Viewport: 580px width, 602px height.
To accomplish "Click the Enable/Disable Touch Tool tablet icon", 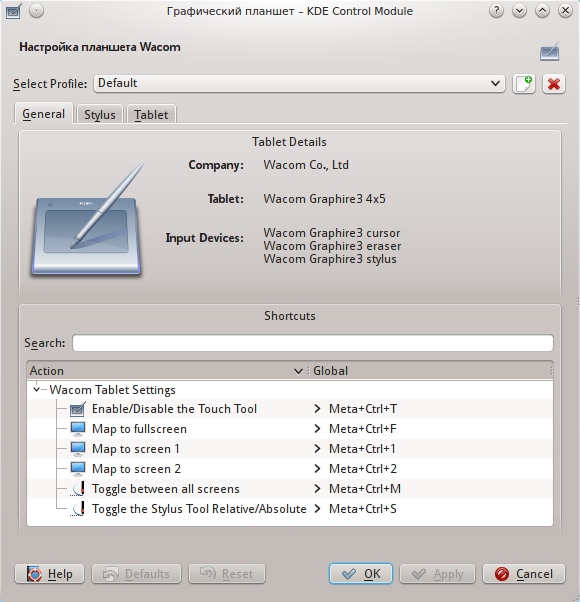I will [x=78, y=409].
